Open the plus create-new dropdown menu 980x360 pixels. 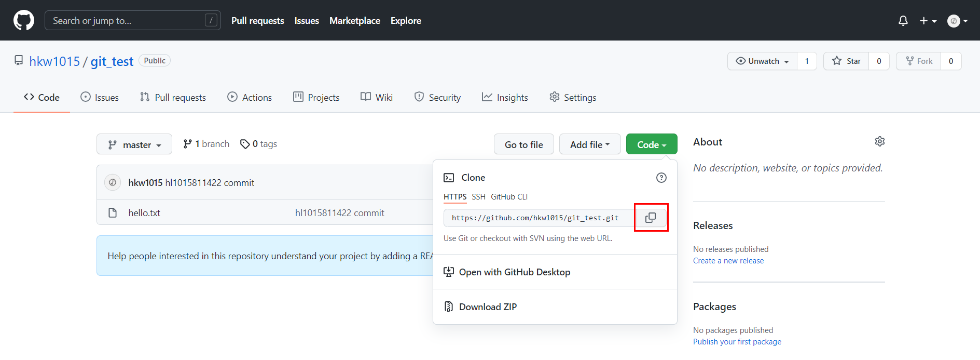click(x=928, y=21)
